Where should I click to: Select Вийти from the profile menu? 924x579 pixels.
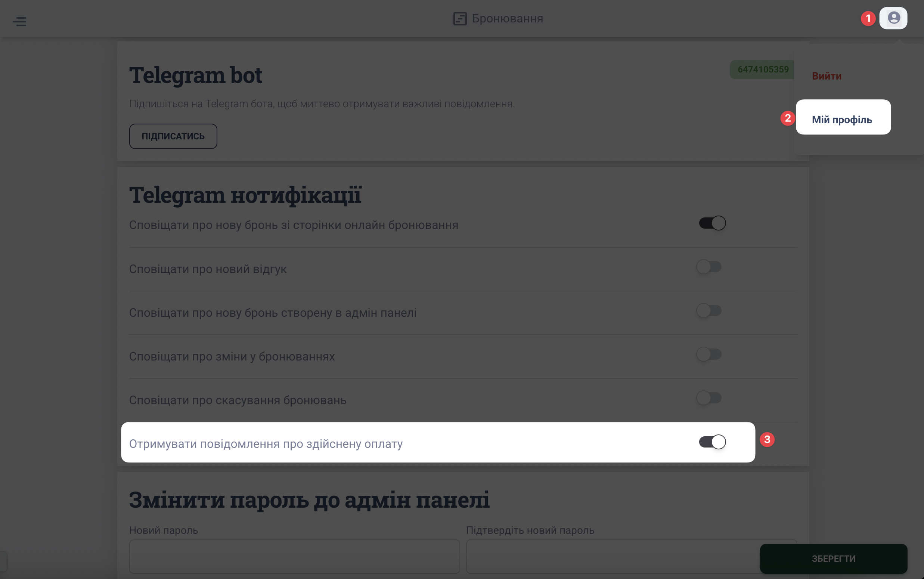(827, 76)
